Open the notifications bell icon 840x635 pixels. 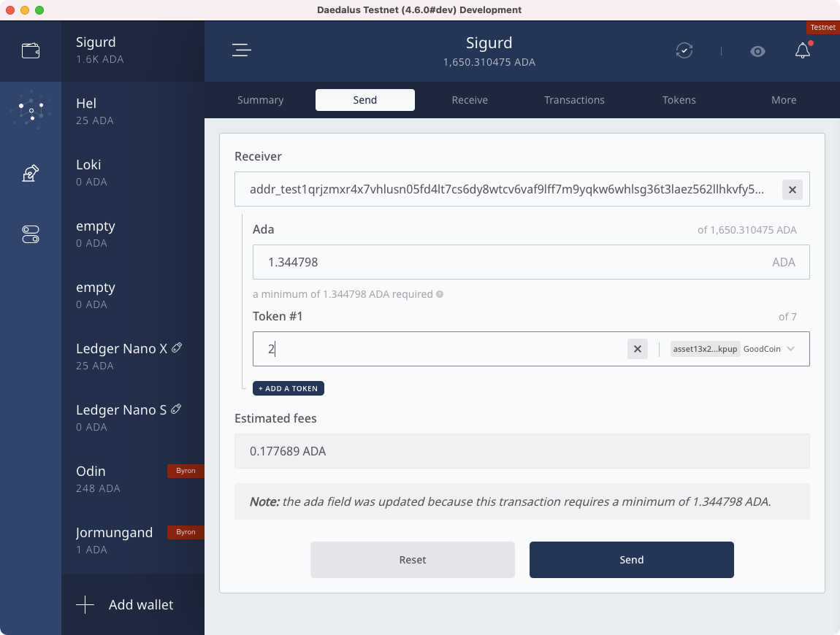(802, 50)
